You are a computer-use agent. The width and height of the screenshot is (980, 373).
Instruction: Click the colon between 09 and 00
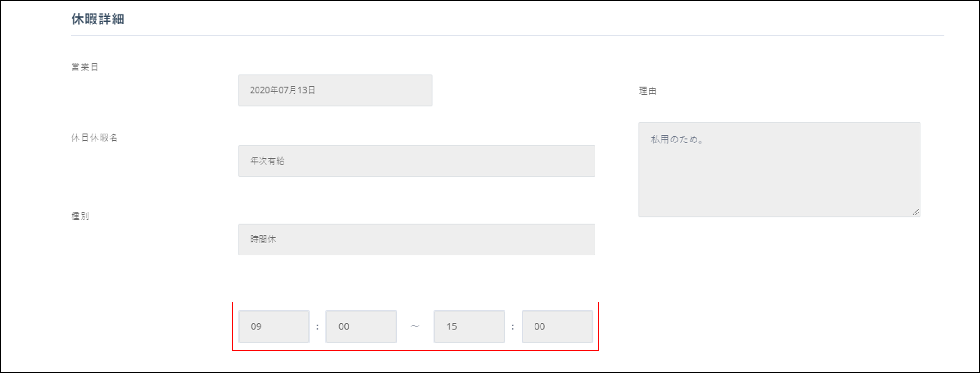[317, 326]
